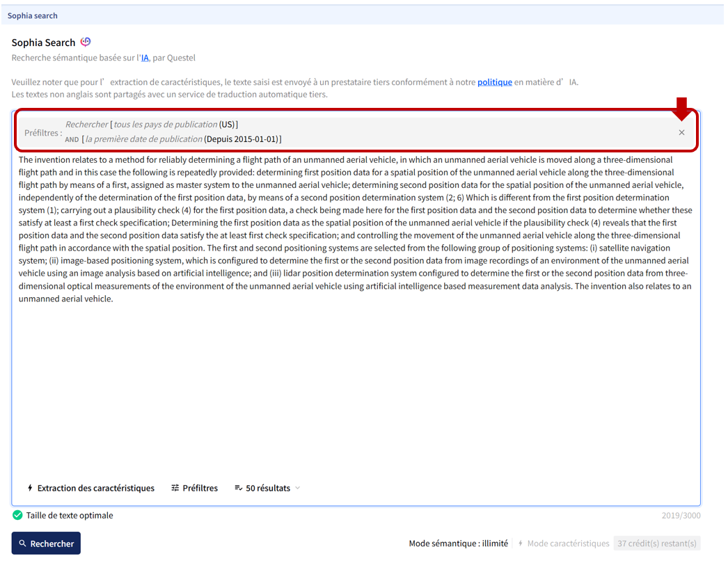Viewport: 728px width, 570px height.
Task: Click Extraction des caractéristiques button
Action: coord(91,488)
